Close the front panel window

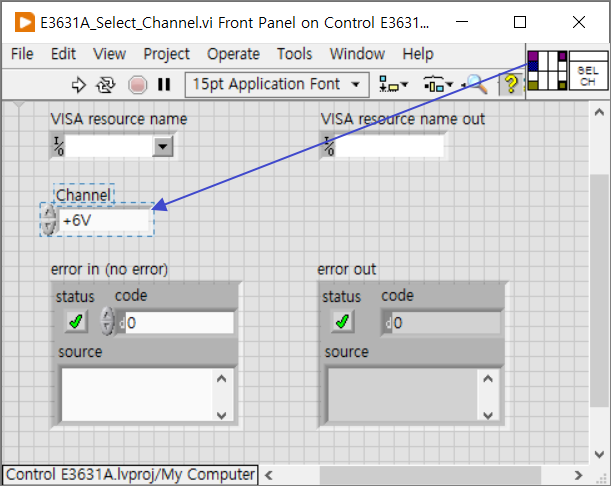(x=579, y=22)
